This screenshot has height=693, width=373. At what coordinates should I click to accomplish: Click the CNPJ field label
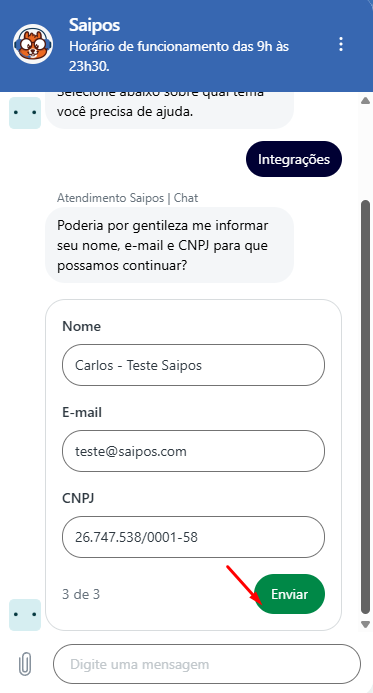78,498
